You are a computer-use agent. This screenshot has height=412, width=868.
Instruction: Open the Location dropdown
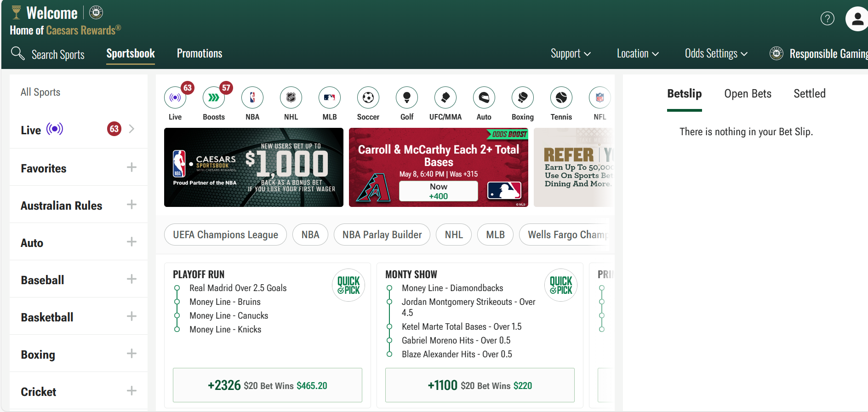pyautogui.click(x=638, y=54)
